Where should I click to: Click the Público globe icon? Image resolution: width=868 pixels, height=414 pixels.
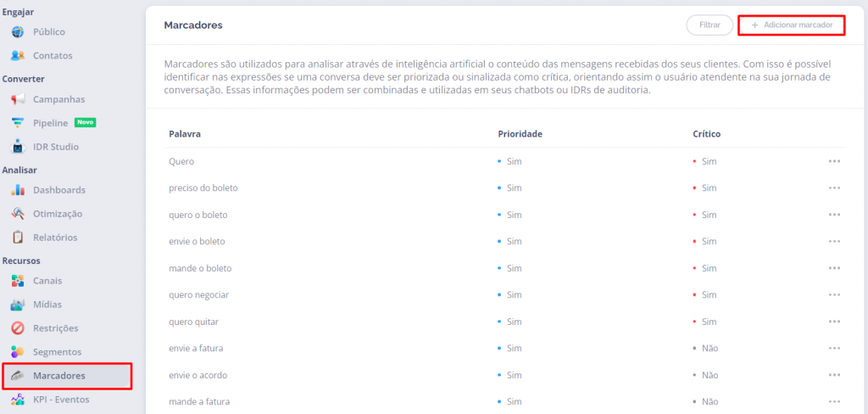(x=18, y=32)
